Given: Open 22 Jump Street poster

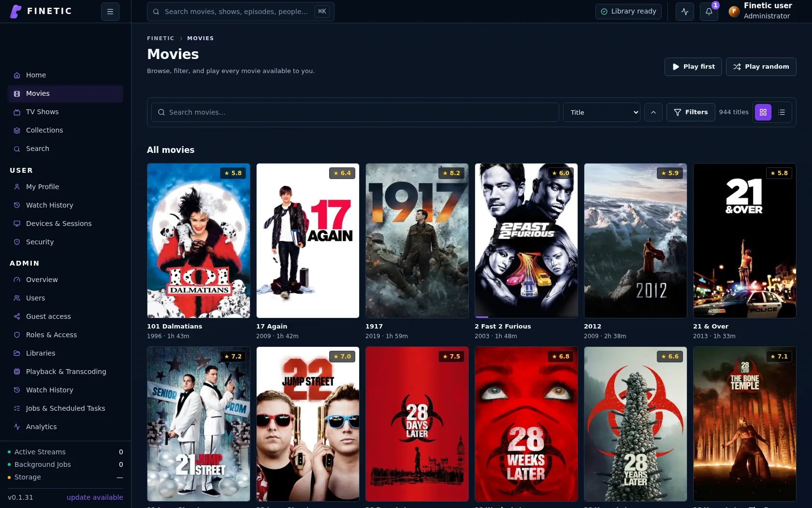Looking at the screenshot, I should pos(308,424).
